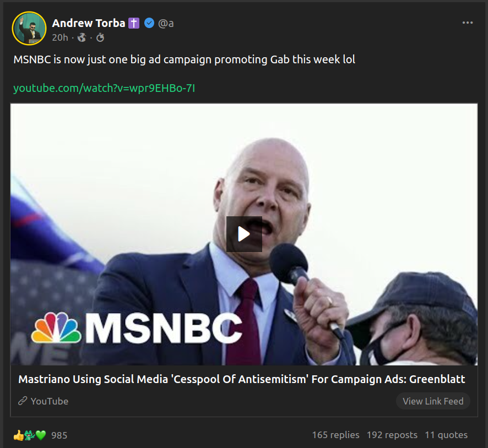Click the green frog reaction emoji
This screenshot has width=488, height=448.
(x=30, y=435)
